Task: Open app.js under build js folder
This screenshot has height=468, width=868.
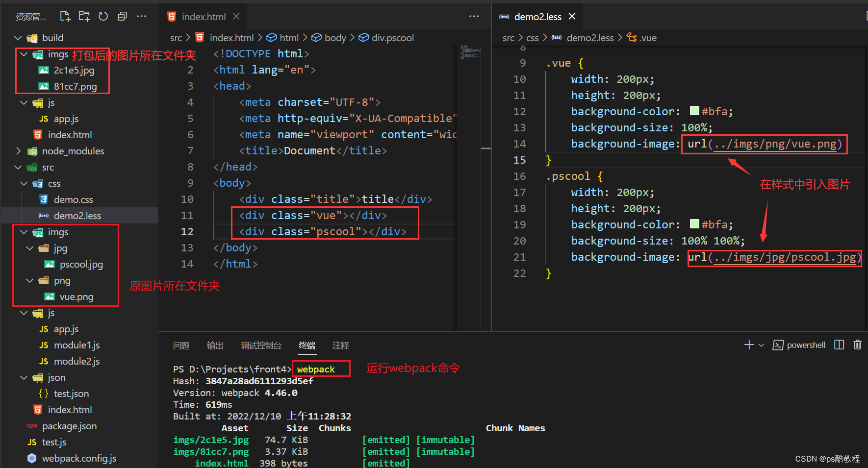Action: (x=66, y=119)
